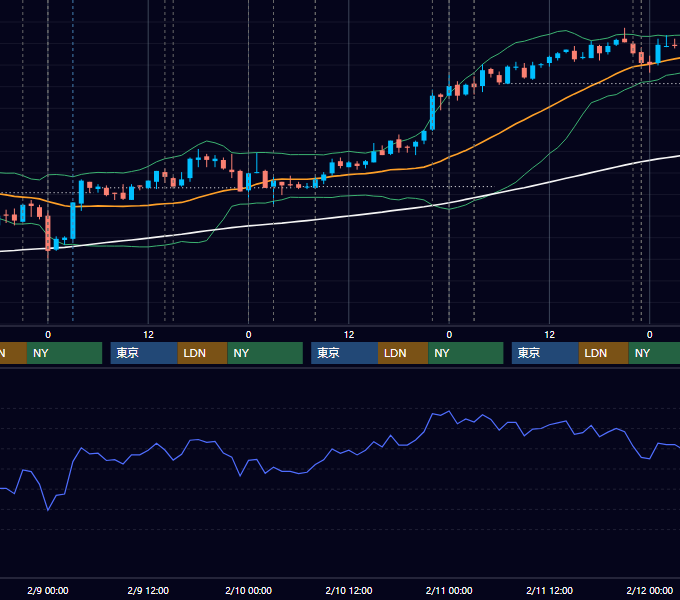Click the 2/11 00:00 date label

(x=449, y=590)
